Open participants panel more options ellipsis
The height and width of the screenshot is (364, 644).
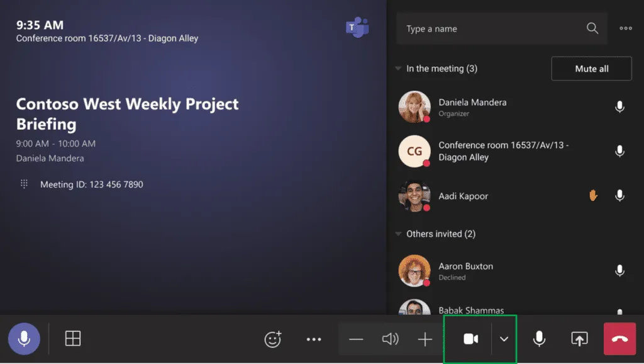(626, 28)
